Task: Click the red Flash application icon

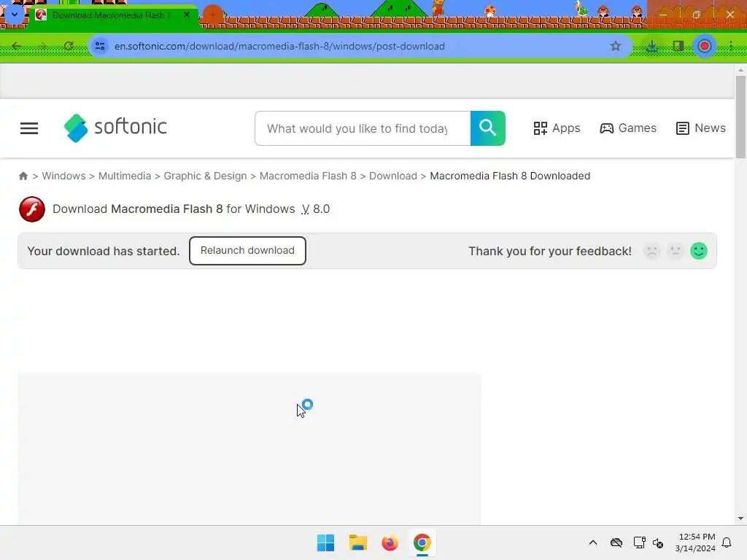Action: click(x=32, y=209)
